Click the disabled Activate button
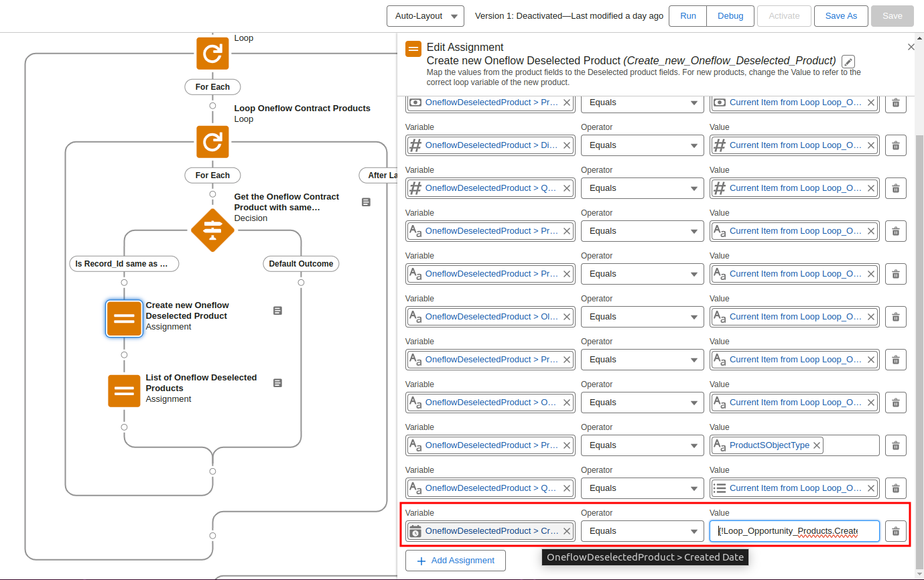924x580 pixels. 784,16
